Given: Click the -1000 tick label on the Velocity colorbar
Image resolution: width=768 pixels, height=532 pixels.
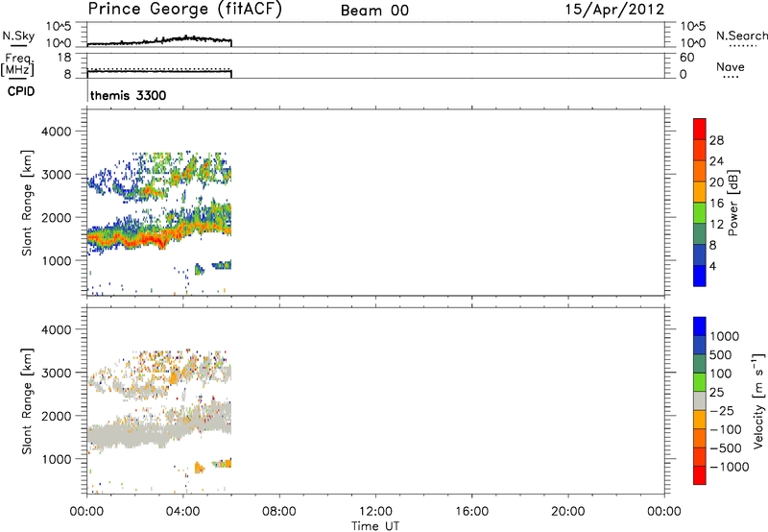Looking at the screenshot, I should click(729, 467).
